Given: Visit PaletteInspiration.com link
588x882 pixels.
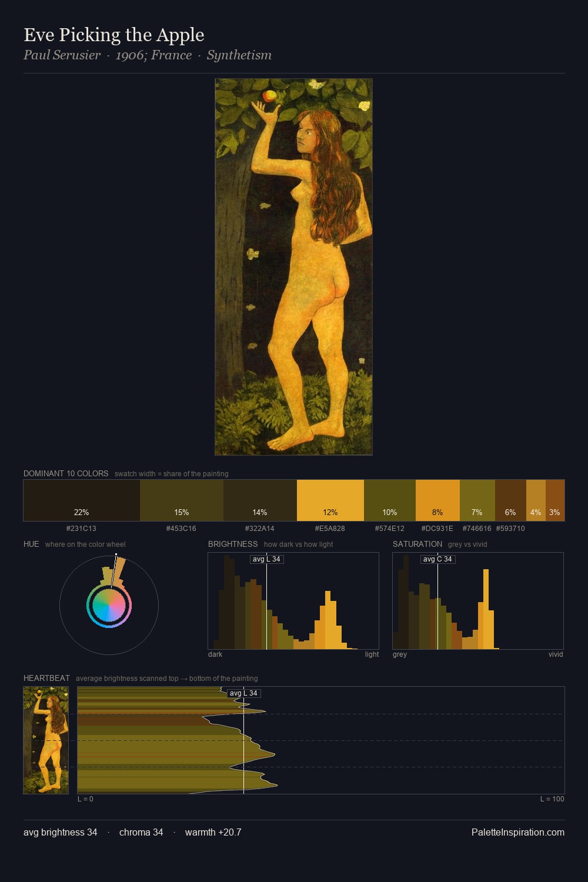Looking at the screenshot, I should tap(518, 832).
